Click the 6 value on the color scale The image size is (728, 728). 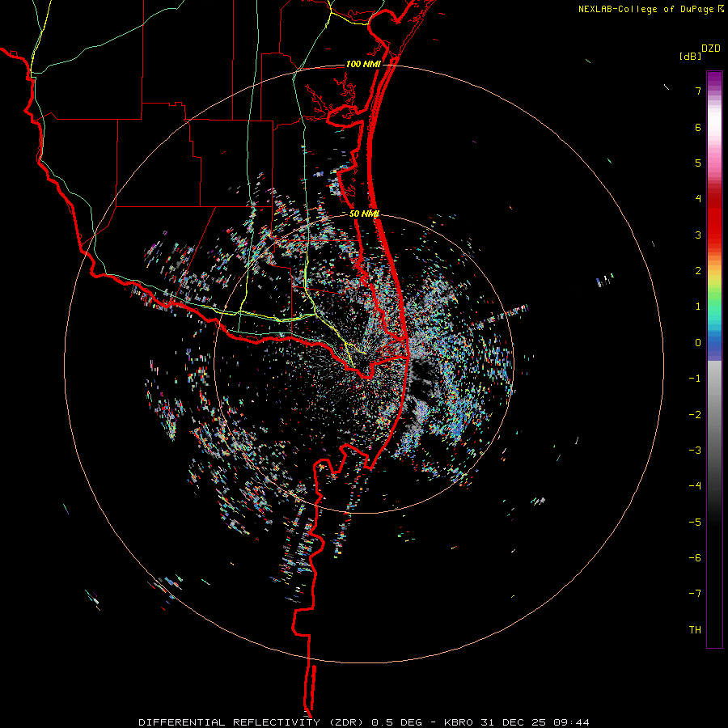(698, 127)
